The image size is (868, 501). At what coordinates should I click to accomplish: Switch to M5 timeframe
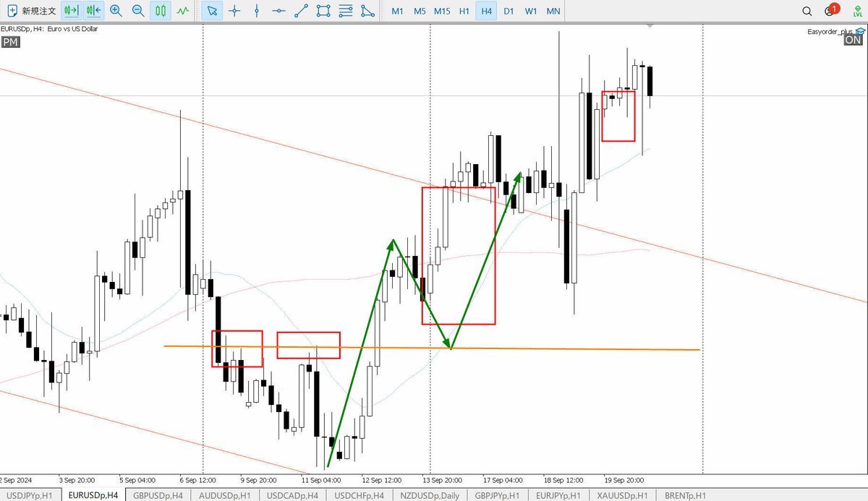(420, 11)
